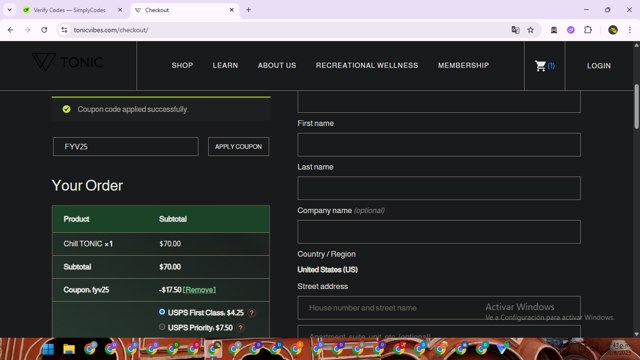Open the translate page icon
Image resolution: width=640 pixels, height=360 pixels.
[516, 30]
